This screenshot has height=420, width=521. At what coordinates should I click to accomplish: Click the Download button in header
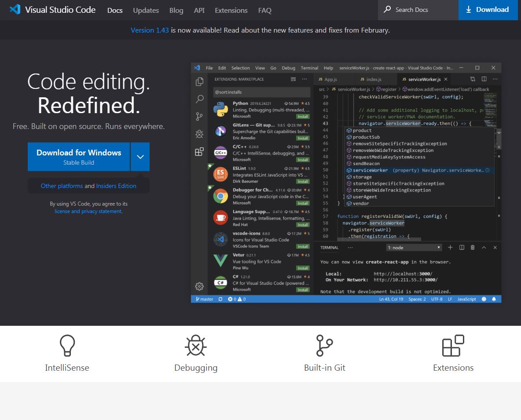488,10
